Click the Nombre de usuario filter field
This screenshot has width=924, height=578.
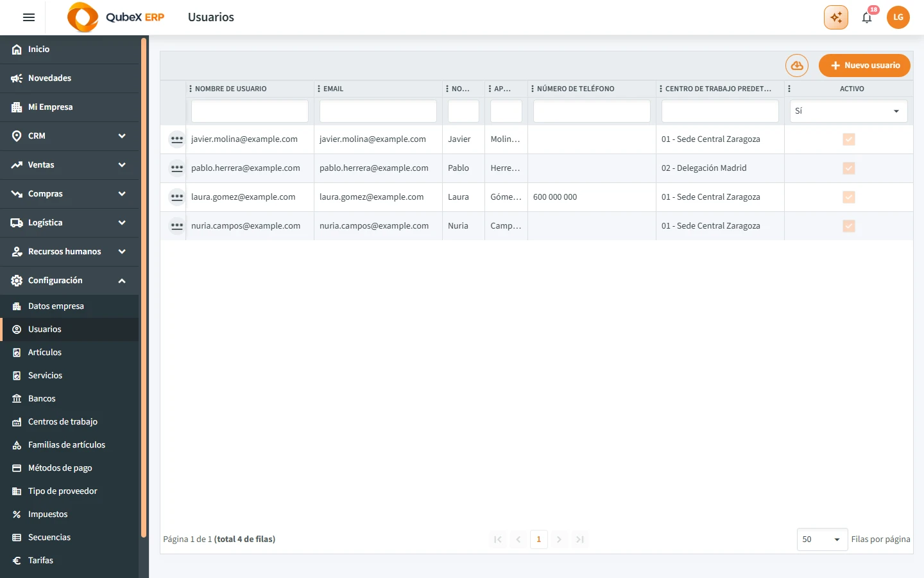click(250, 111)
